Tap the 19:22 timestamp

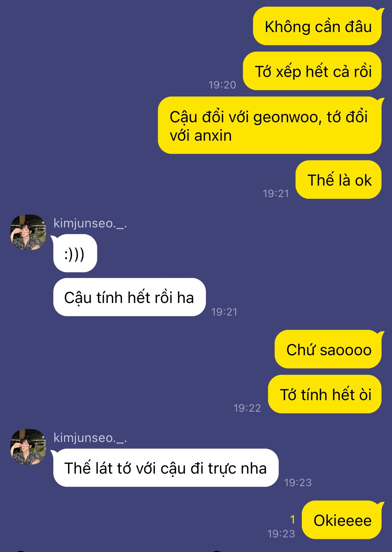247,408
